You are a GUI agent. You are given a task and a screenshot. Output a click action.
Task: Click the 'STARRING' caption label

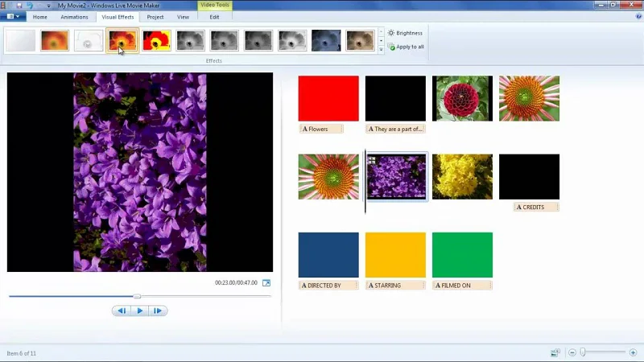(395, 286)
